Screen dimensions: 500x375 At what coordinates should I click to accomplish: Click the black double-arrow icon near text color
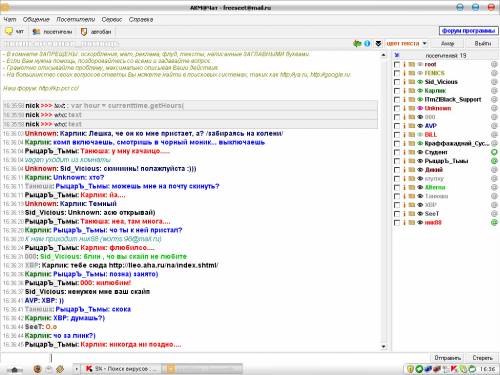pyautogui.click(x=378, y=44)
